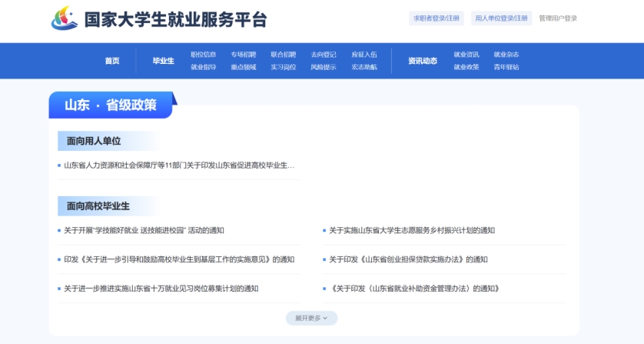Go to 首页 in navigation bar
The height and width of the screenshot is (344, 644).
[112, 61]
